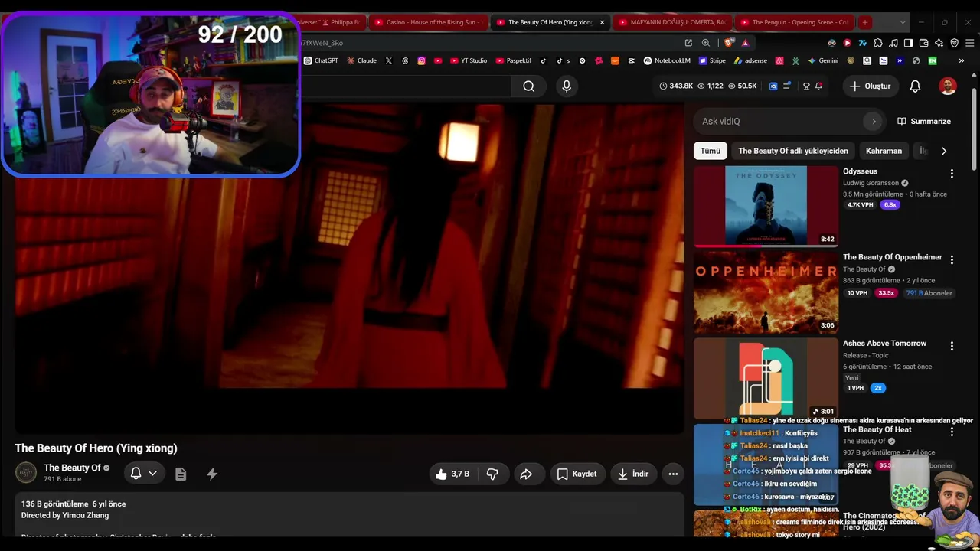Show more filter chips with the right chevron
The image size is (980, 551).
[943, 151]
